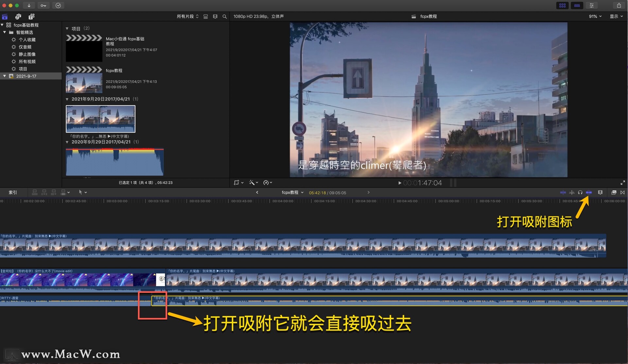The image size is (628, 364).
Task: Select 所有视频 smart collection
Action: click(x=27, y=61)
